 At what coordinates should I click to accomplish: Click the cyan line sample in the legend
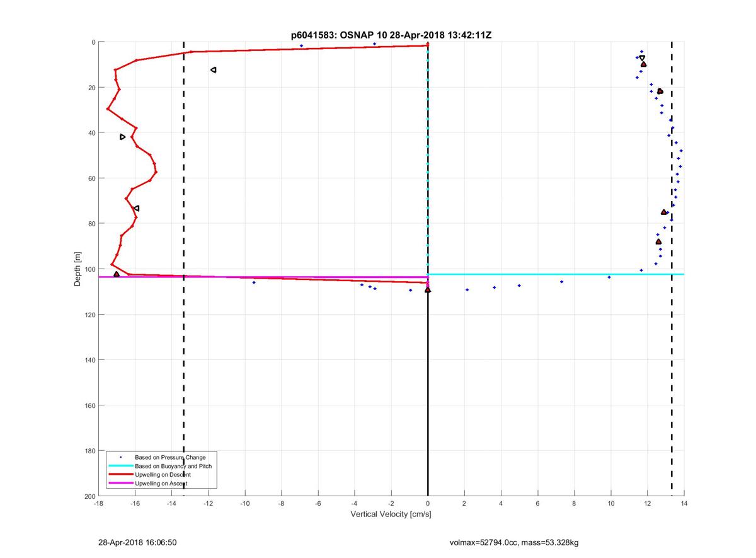(120, 466)
